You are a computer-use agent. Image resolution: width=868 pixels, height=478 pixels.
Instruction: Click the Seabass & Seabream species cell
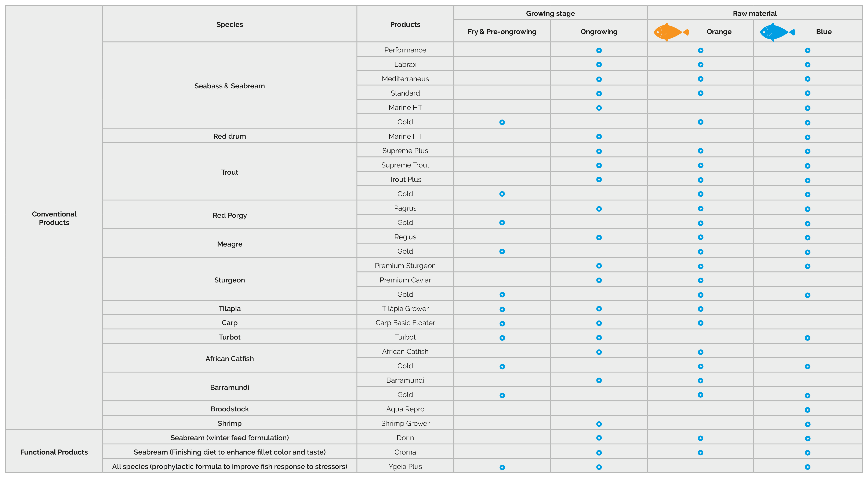click(229, 86)
